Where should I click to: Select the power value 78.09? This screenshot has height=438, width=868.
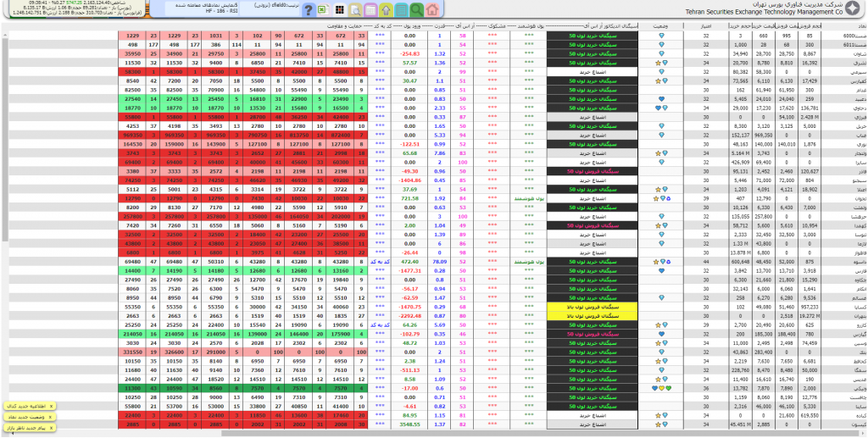440,261
